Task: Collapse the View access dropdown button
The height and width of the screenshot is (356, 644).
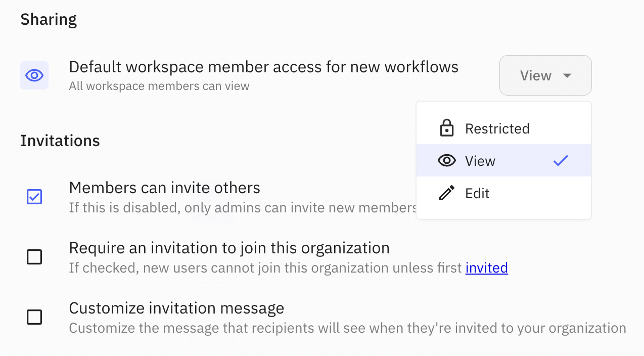Action: tap(545, 75)
